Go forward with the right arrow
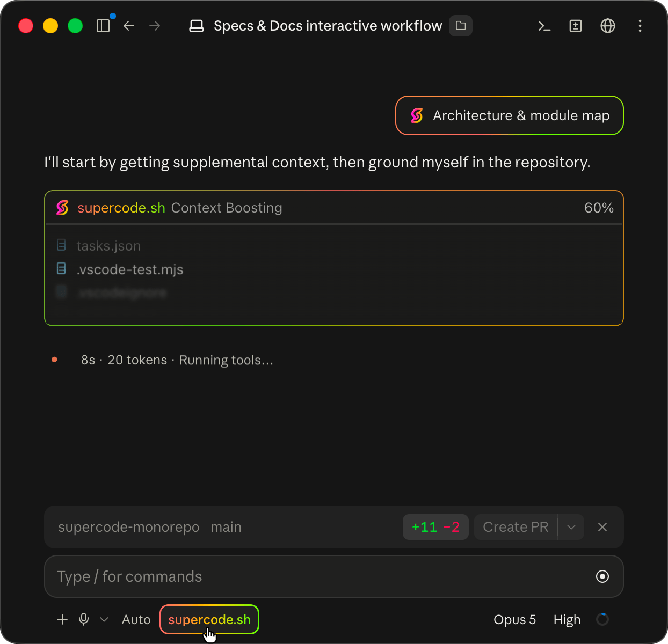 tap(155, 26)
